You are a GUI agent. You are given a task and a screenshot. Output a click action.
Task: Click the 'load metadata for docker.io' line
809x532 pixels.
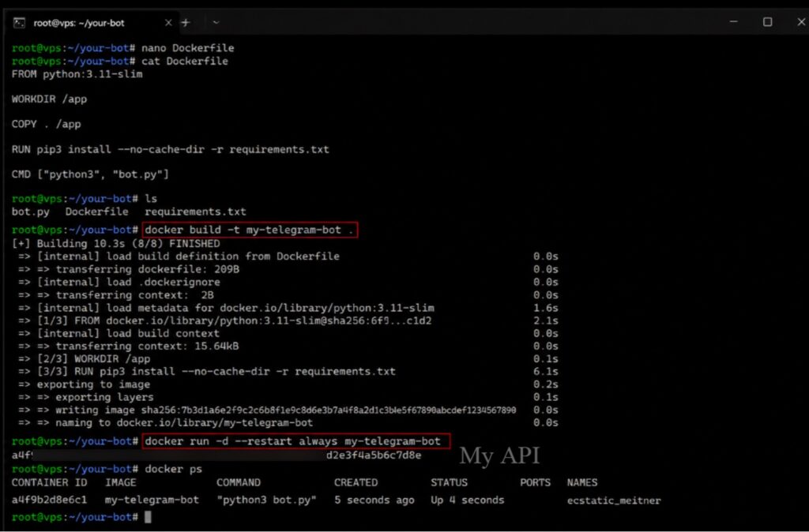click(226, 308)
